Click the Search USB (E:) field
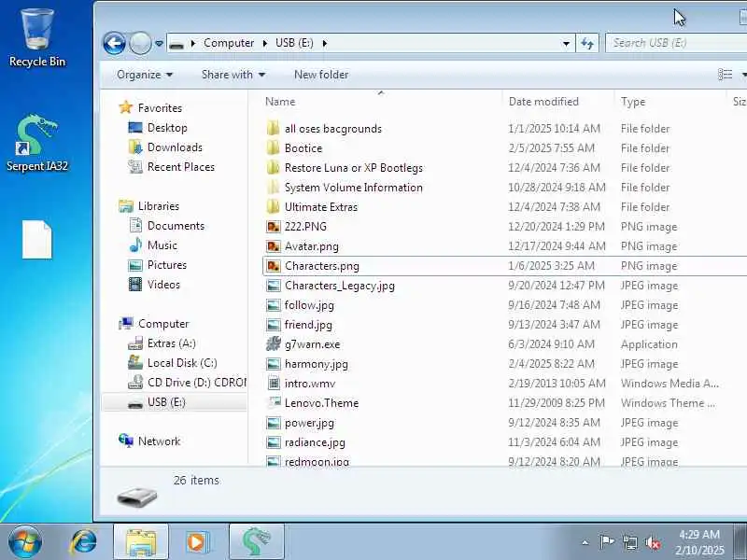747x560 pixels. [676, 43]
